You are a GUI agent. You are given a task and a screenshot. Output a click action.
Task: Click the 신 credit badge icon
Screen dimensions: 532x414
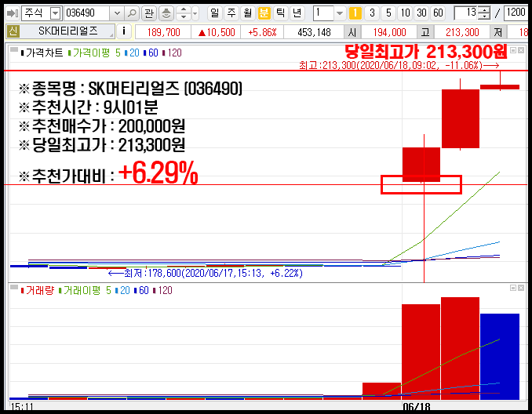point(13,31)
